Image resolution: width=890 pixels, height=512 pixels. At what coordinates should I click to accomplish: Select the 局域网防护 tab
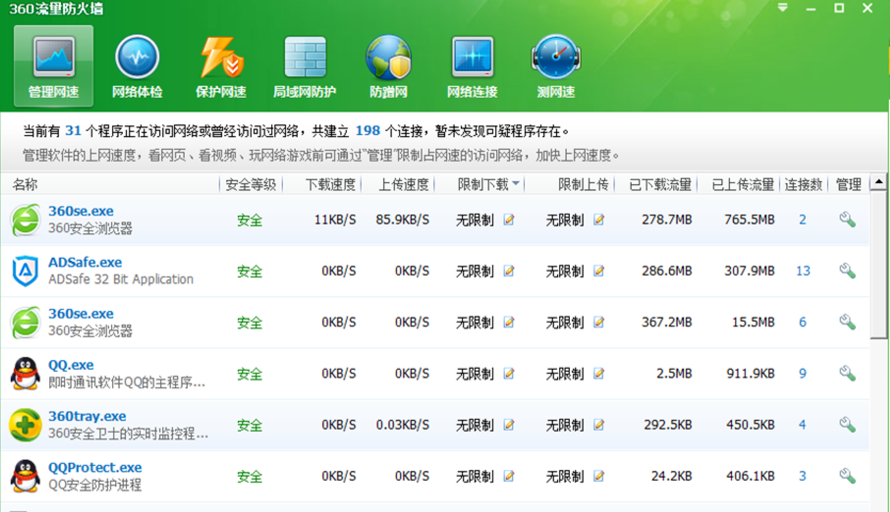(x=305, y=66)
